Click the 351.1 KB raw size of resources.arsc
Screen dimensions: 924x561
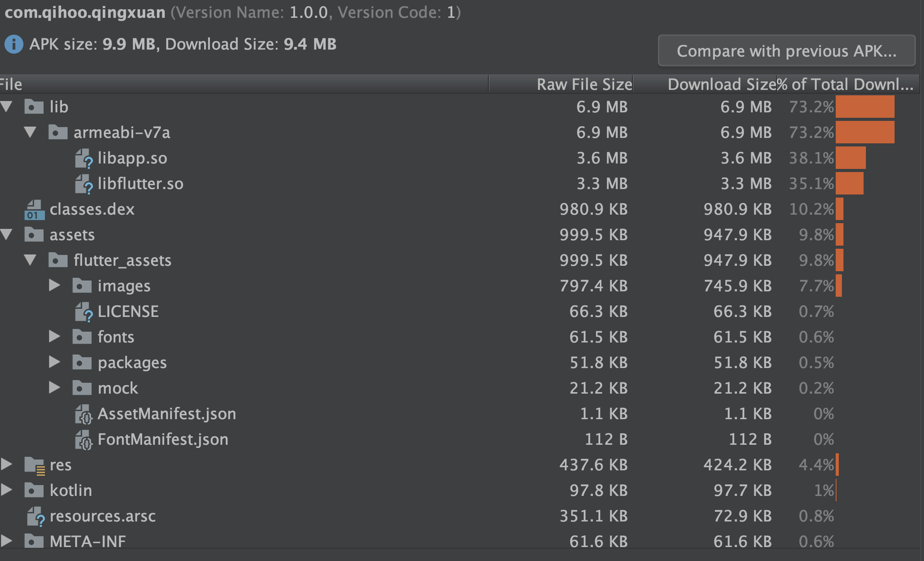593,516
